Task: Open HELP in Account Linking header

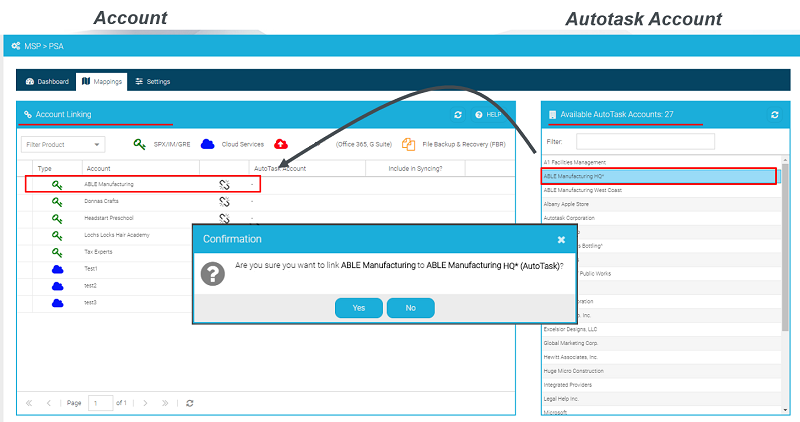Action: [488, 115]
